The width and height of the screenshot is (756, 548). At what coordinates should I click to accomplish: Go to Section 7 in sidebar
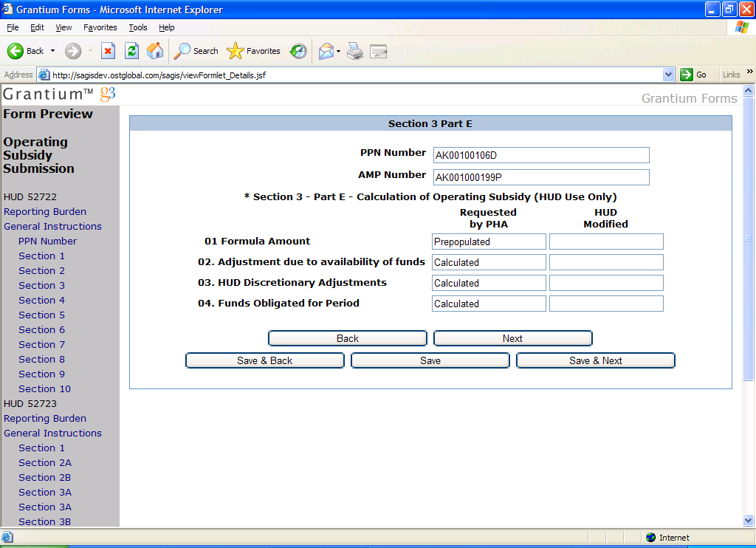click(x=41, y=344)
